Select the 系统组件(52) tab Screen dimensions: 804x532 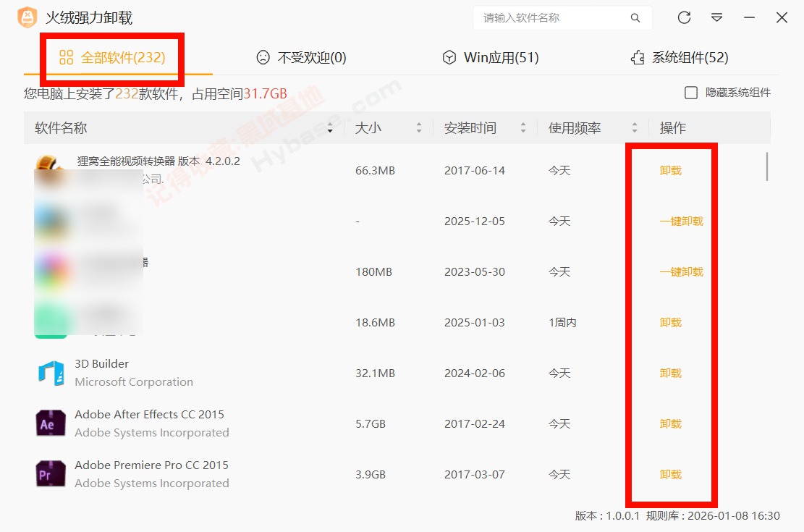(x=679, y=58)
